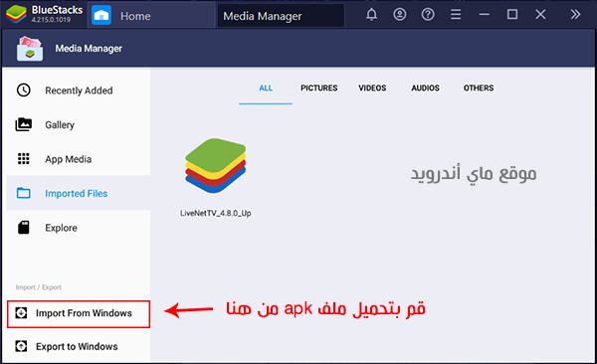The height and width of the screenshot is (364, 597).
Task: Expand the side toolbar with double chevron
Action: (x=575, y=15)
